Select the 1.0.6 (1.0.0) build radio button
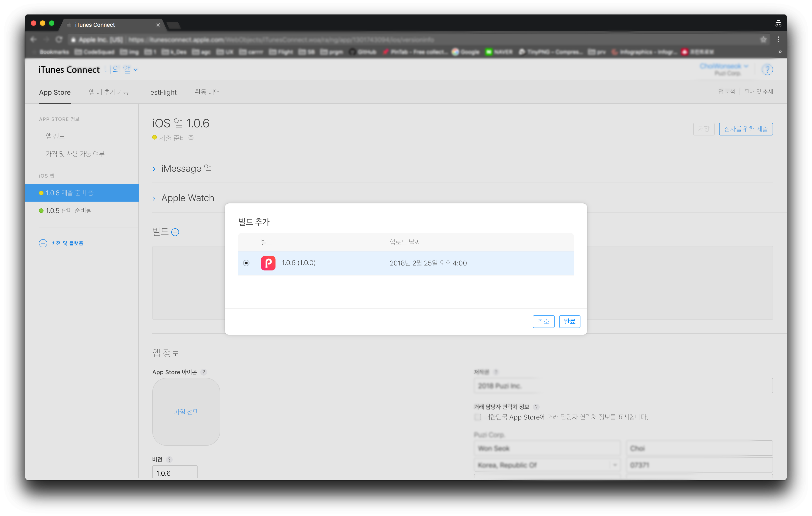Image resolution: width=812 pixels, height=516 pixels. pos(246,263)
